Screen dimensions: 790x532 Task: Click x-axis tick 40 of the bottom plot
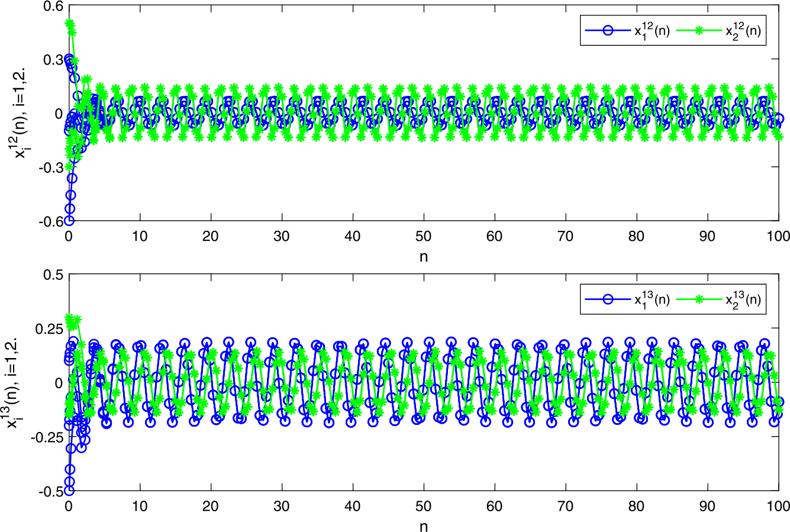353,505
